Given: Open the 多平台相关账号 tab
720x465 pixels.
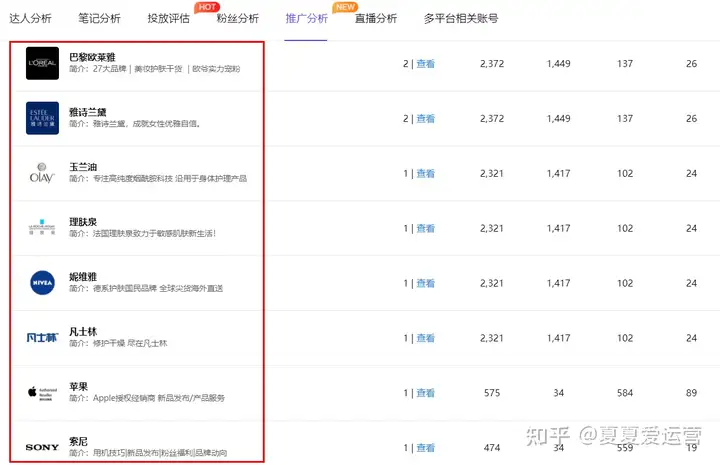Looking at the screenshot, I should coord(461,18).
